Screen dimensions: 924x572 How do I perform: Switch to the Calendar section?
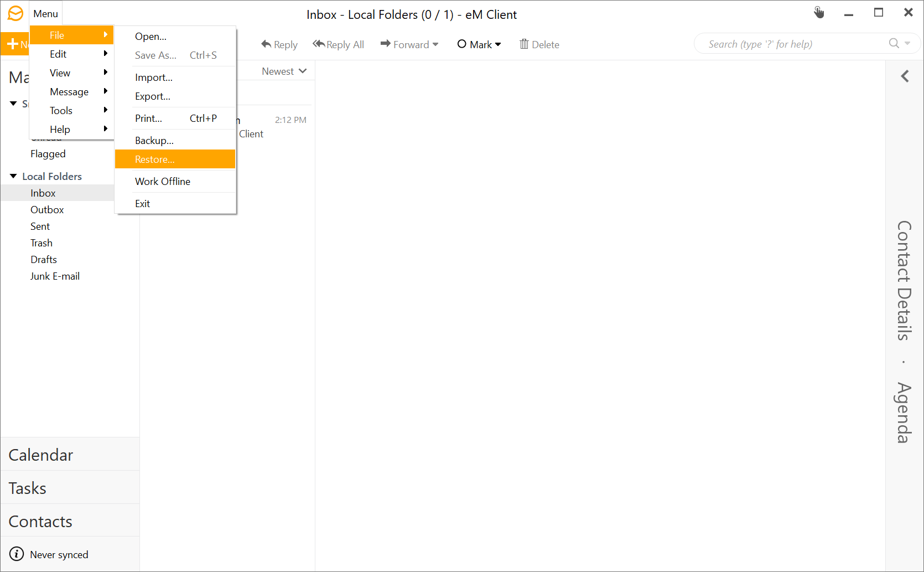coord(70,455)
